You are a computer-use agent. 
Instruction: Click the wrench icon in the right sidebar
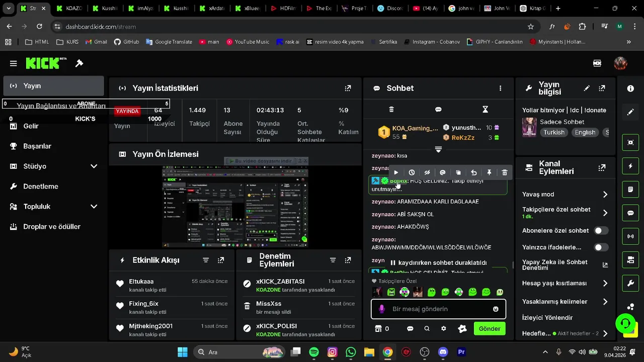tap(630, 283)
